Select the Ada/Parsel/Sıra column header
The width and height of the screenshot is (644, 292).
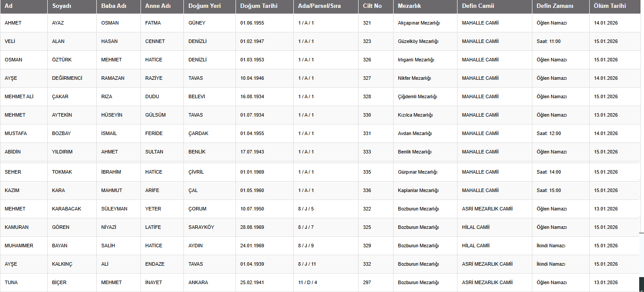[x=319, y=6]
